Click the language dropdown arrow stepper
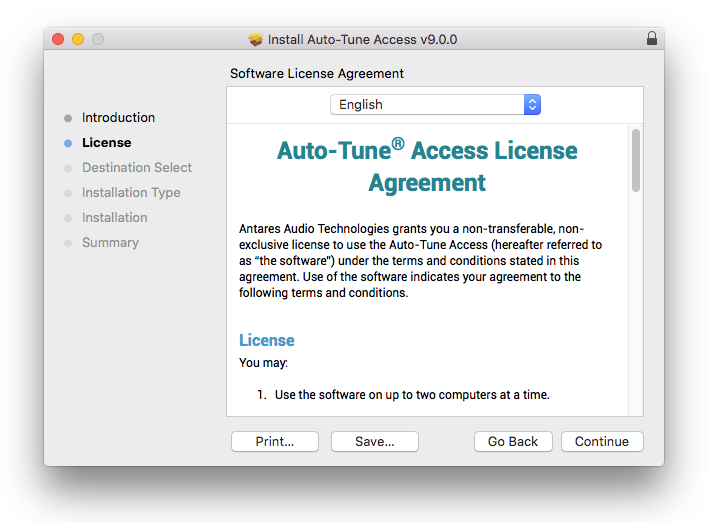This screenshot has height=523, width=708. point(532,105)
